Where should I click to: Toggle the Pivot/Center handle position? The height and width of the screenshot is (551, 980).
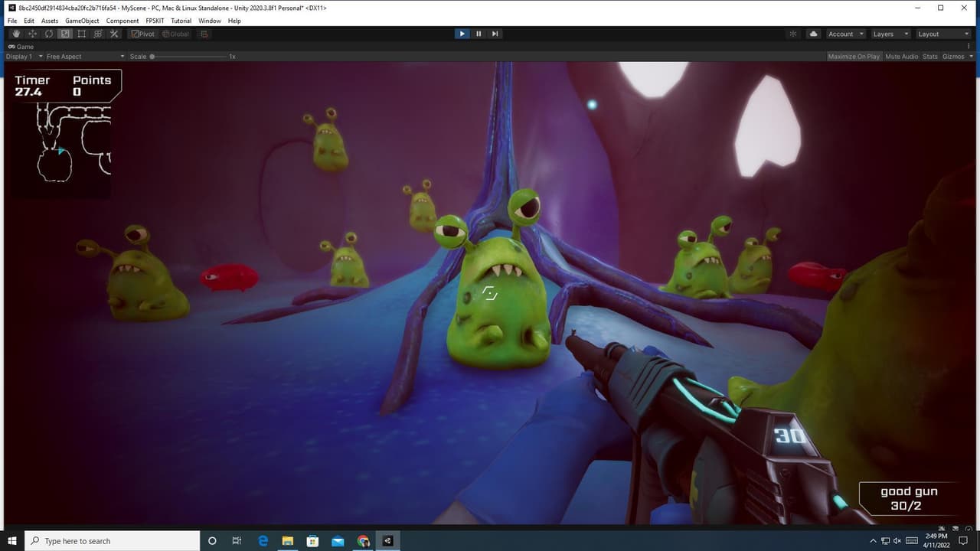(142, 34)
